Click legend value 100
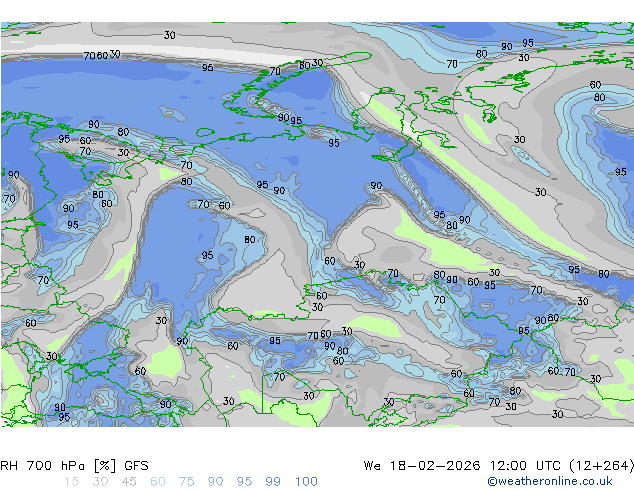634x490 pixels. click(x=306, y=482)
